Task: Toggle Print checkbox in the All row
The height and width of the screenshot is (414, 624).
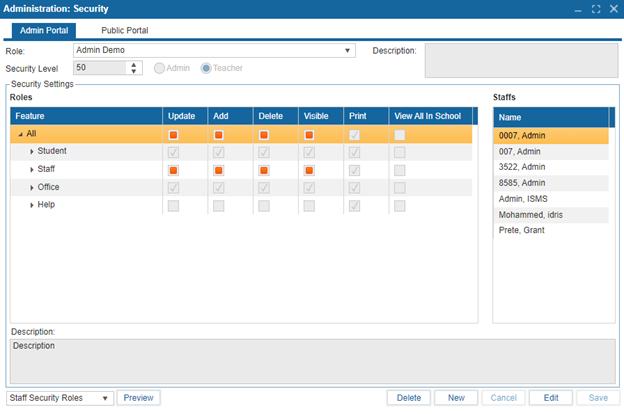Action: tap(354, 135)
